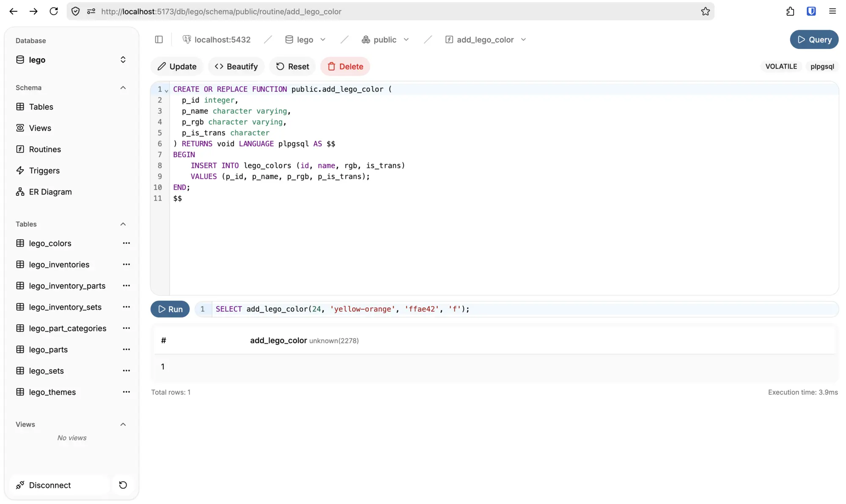Open the lego_themes table
The width and height of the screenshot is (846, 504).
point(52,392)
